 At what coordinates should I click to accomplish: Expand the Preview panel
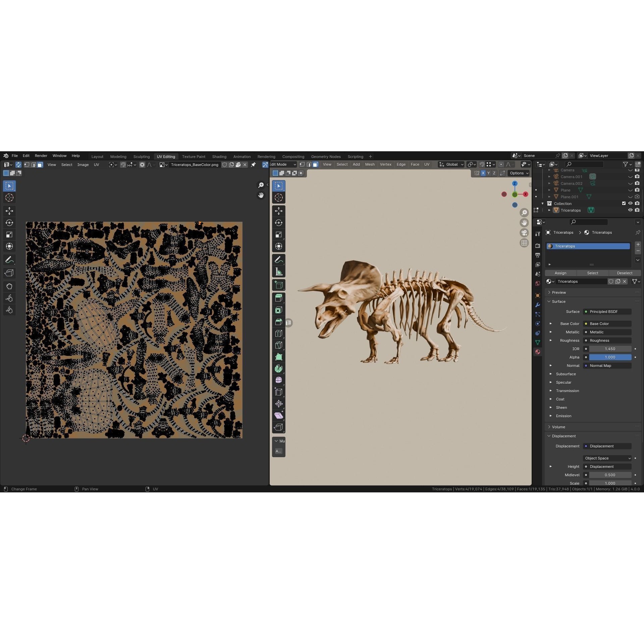pyautogui.click(x=559, y=292)
